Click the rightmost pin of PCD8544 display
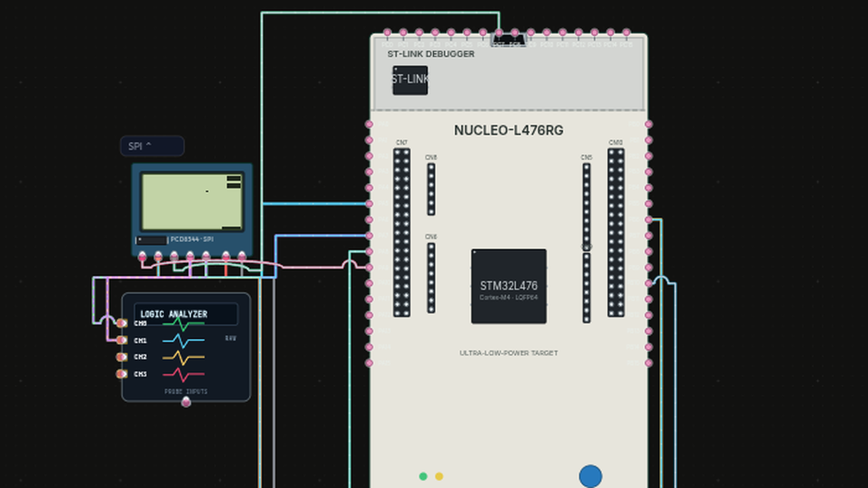Image resolution: width=868 pixels, height=488 pixels. [x=242, y=256]
